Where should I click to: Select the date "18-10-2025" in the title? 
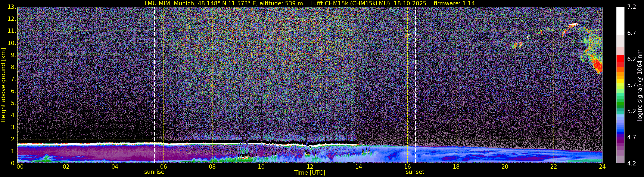pos(410,3)
